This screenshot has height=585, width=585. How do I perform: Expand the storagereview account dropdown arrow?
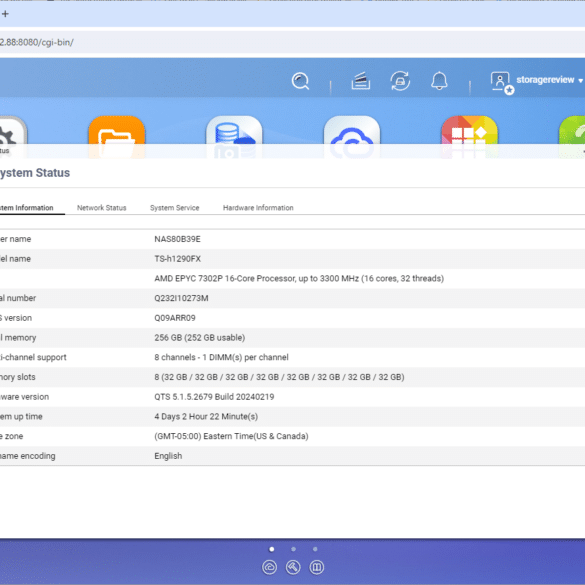580,81
